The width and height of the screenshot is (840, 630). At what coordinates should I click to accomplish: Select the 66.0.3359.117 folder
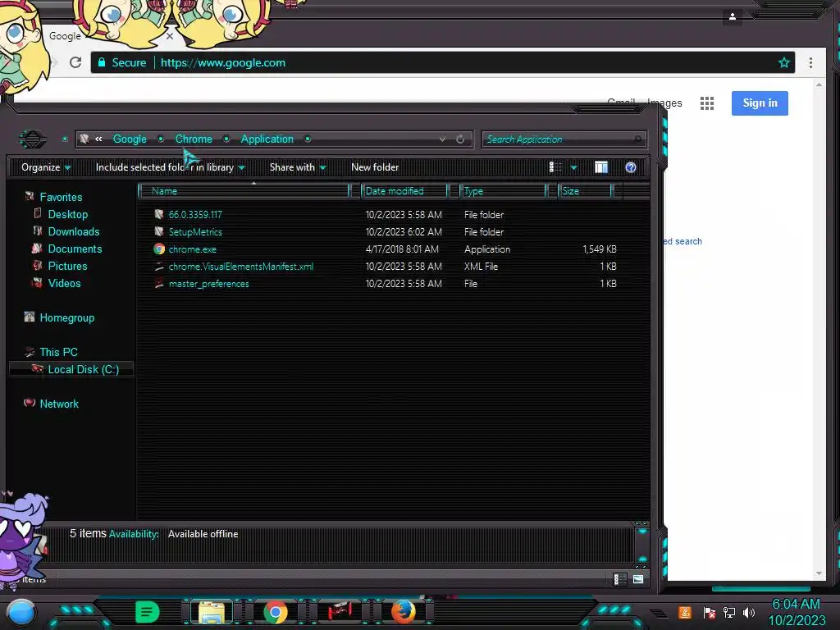pyautogui.click(x=195, y=215)
